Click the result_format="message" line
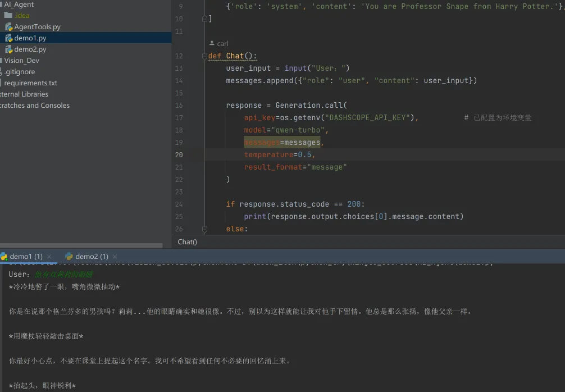 click(x=295, y=167)
